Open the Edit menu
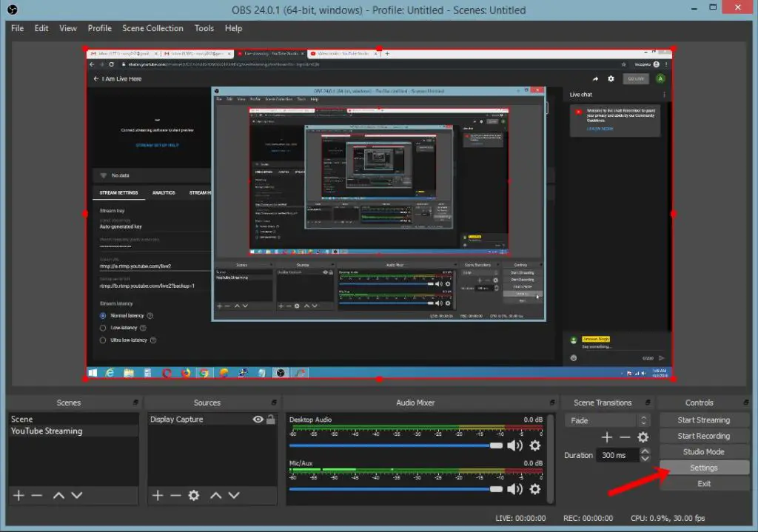Image resolution: width=758 pixels, height=532 pixels. pos(41,28)
